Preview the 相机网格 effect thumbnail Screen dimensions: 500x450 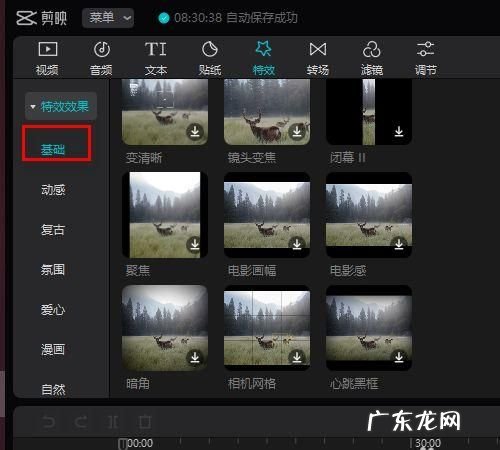(267, 328)
